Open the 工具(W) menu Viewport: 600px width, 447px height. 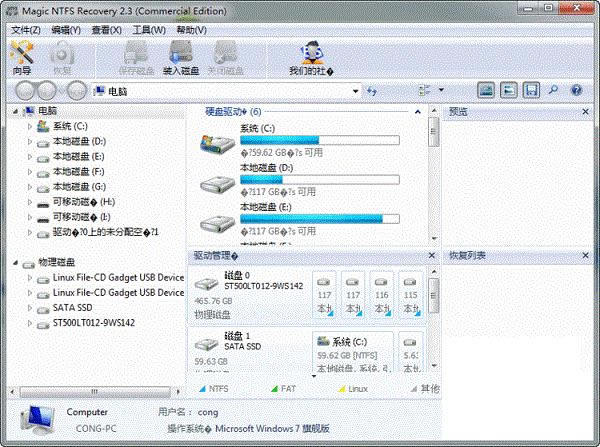148,30
